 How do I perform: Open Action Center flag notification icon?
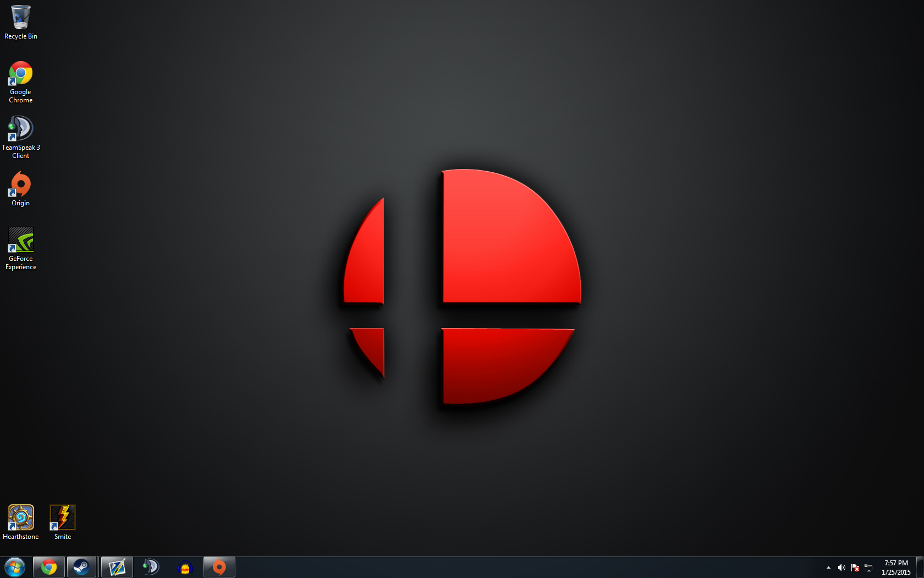pos(855,568)
